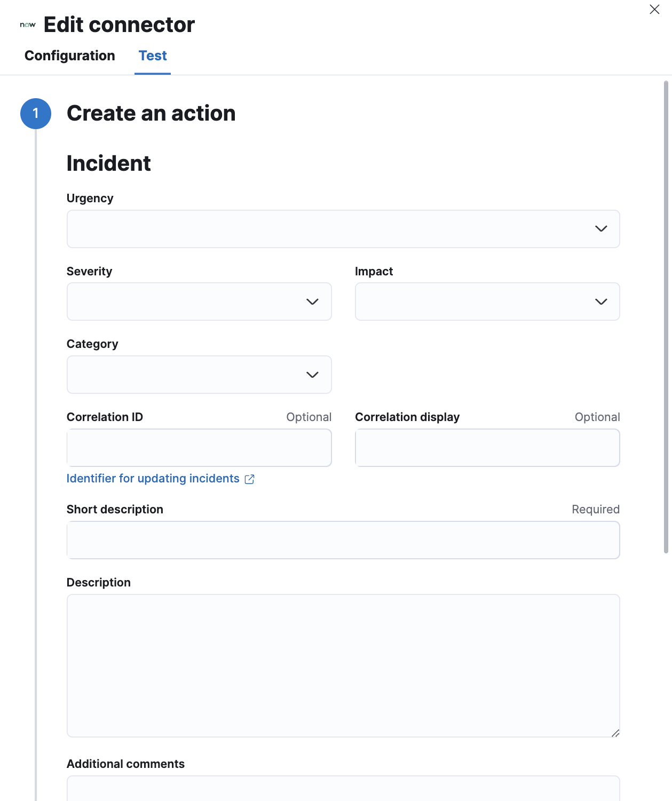Viewport: 672px width, 801px height.
Task: Click the ServiceNow "now" logo icon
Action: point(27,24)
